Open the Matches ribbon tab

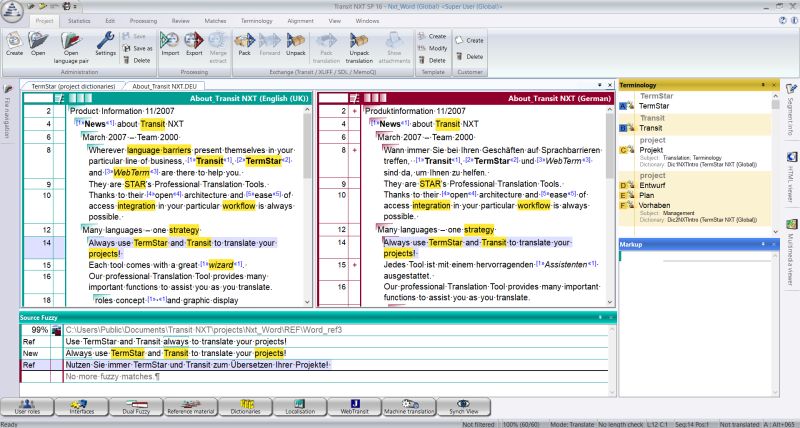tap(215, 21)
